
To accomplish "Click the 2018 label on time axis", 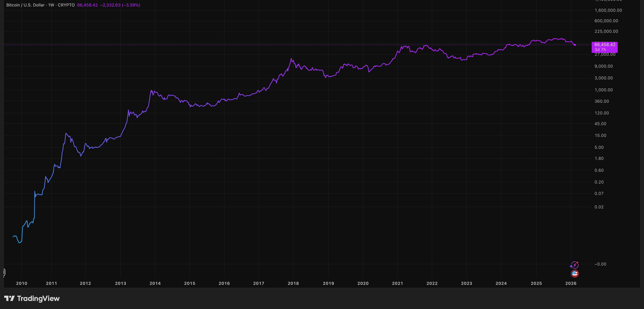I will point(293,283).
